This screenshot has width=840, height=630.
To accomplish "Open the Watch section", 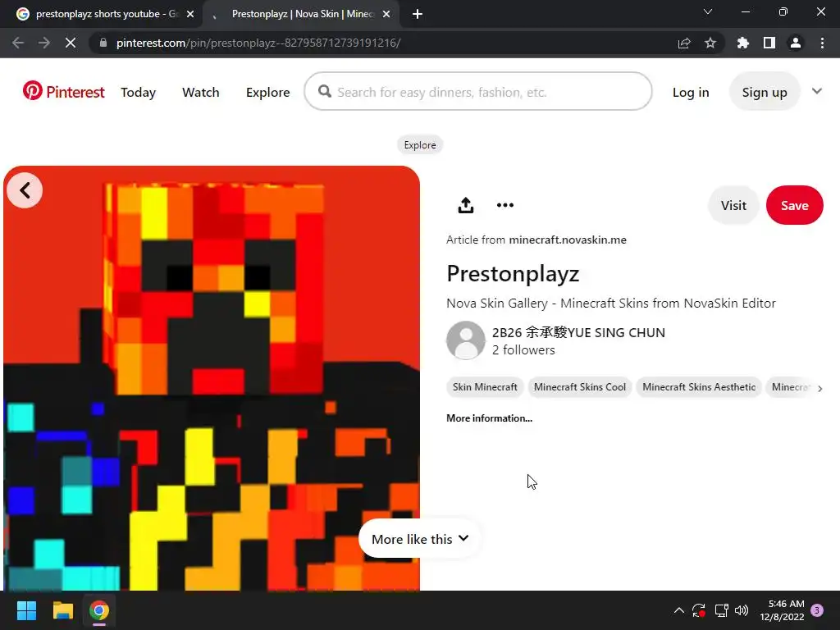I will (x=200, y=92).
